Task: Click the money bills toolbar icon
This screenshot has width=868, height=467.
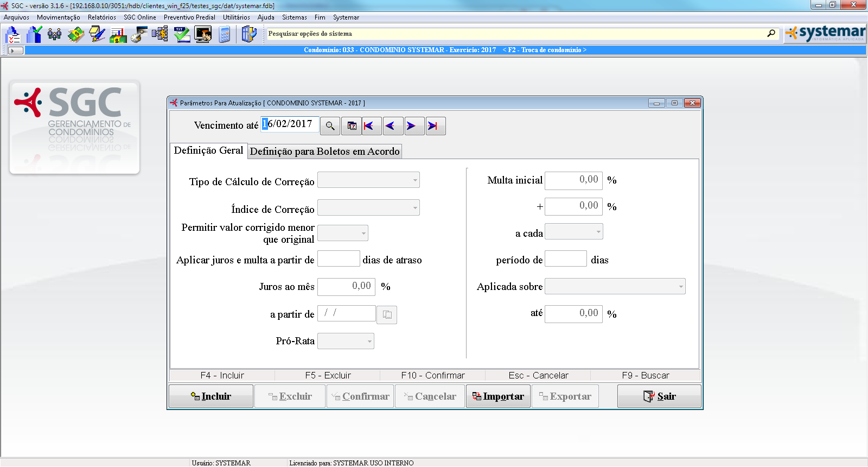Action: (76, 35)
